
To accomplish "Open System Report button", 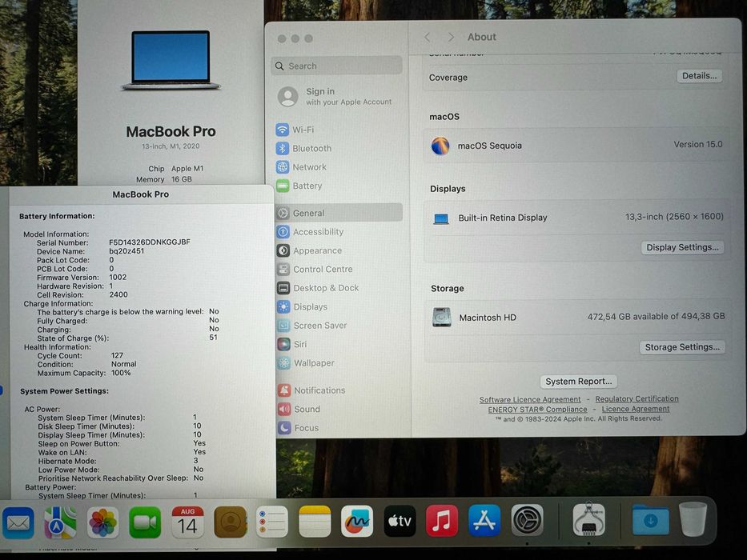I will 578,382.
